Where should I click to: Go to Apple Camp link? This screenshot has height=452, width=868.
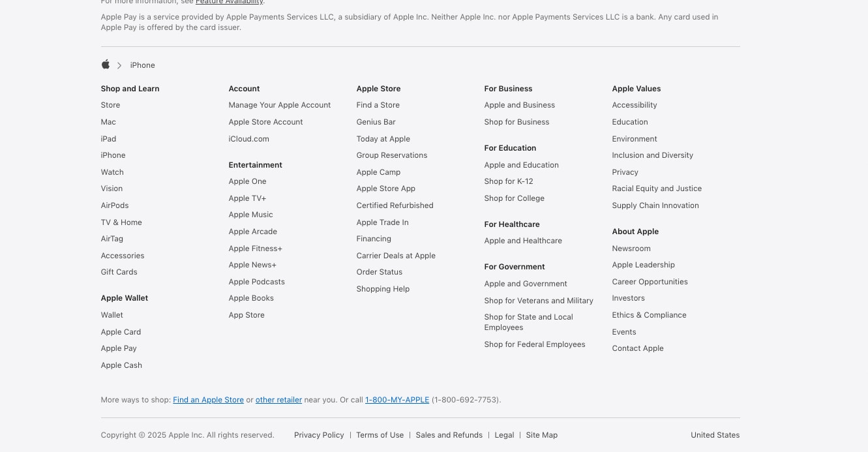pyautogui.click(x=378, y=172)
